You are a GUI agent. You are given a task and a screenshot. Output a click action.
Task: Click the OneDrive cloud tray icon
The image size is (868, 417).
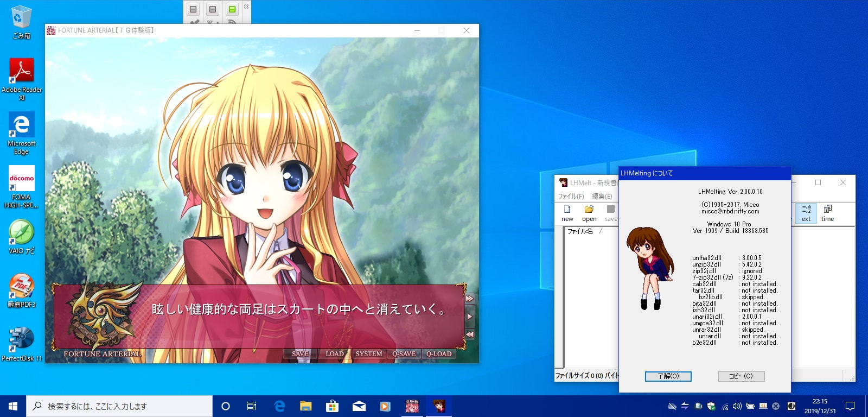pyautogui.click(x=672, y=406)
